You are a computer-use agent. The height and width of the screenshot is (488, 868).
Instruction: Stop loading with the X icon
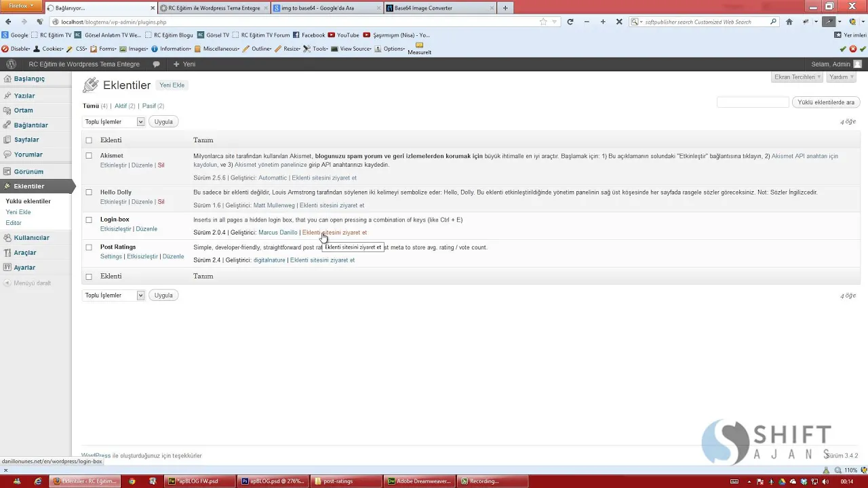(619, 22)
